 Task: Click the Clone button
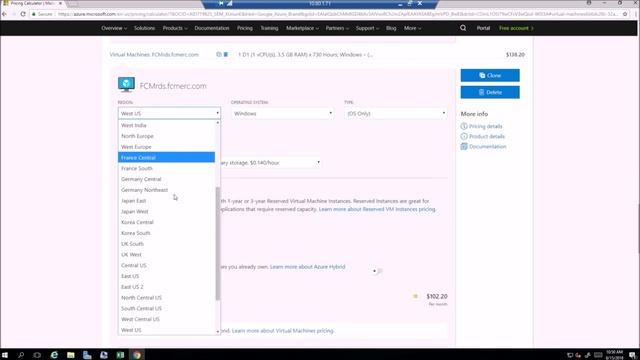click(x=490, y=76)
